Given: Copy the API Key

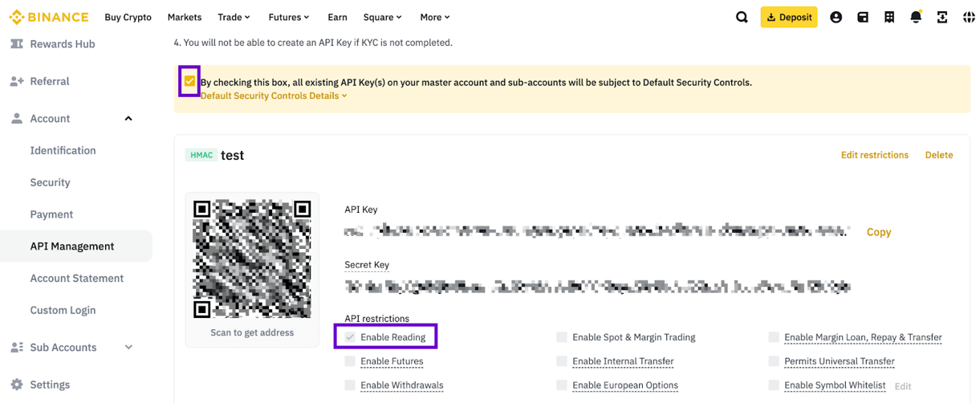Looking at the screenshot, I should pyautogui.click(x=879, y=232).
